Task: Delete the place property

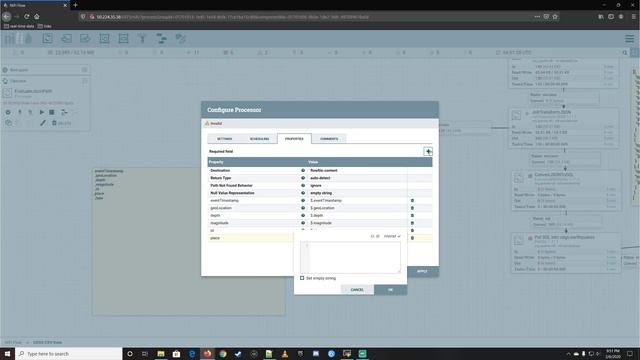Action: pos(412,238)
